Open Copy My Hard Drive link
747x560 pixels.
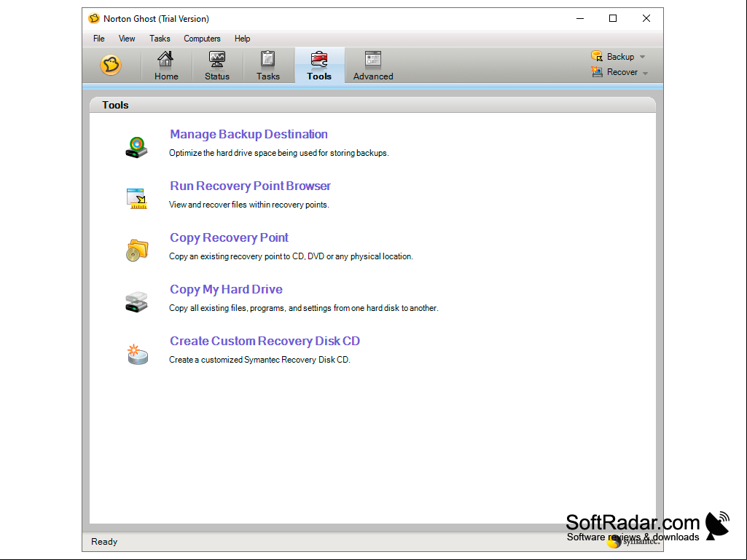point(227,290)
